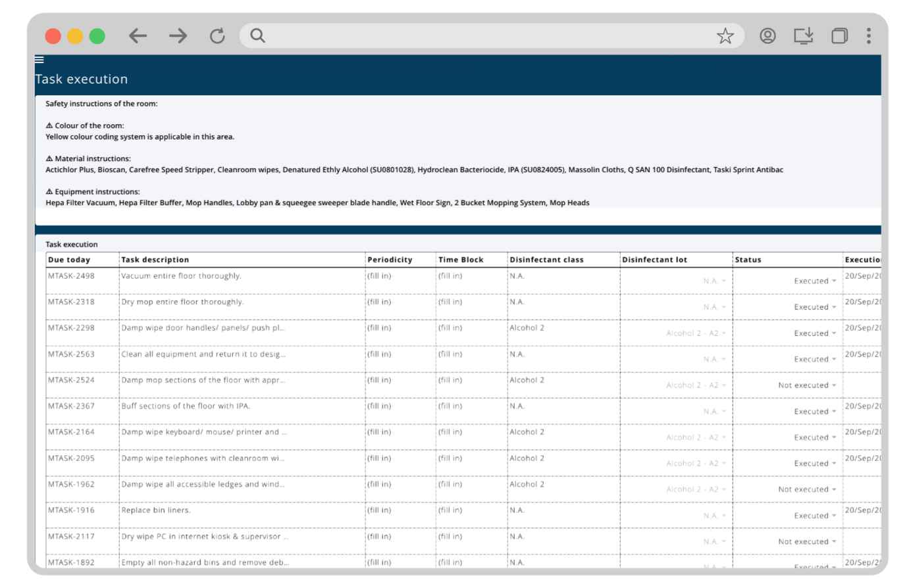Click Time Block cell for MTASK-2563
The width and height of the screenshot is (909, 588).
point(450,354)
